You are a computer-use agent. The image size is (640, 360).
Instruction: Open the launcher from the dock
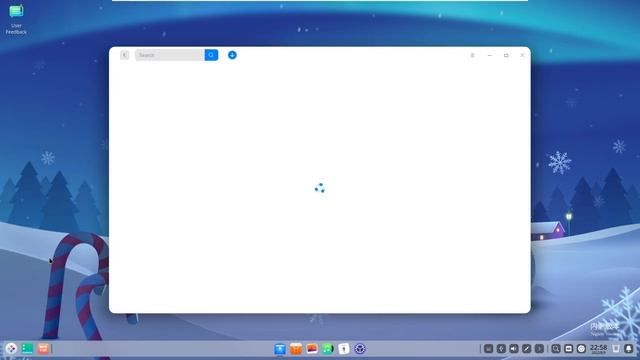[x=11, y=349]
